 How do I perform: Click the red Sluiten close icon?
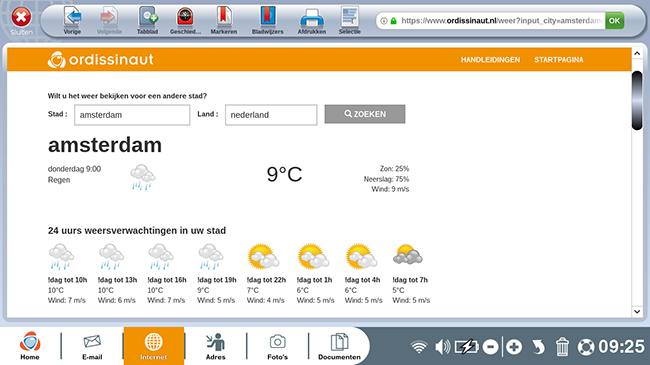(x=21, y=17)
